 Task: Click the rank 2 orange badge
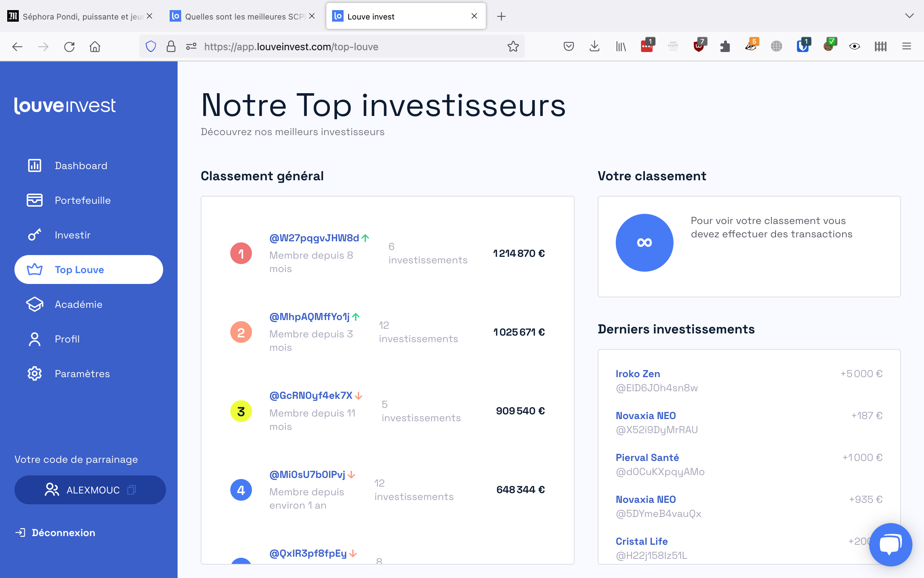[241, 332]
